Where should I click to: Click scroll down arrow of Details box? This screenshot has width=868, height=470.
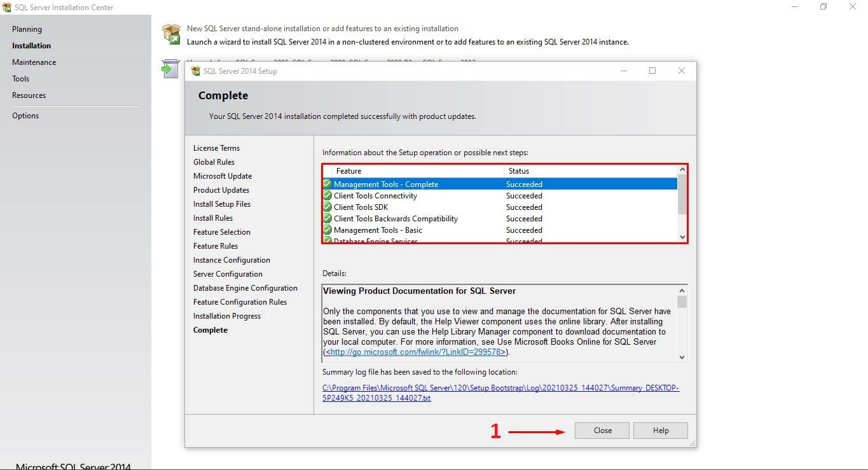[682, 357]
